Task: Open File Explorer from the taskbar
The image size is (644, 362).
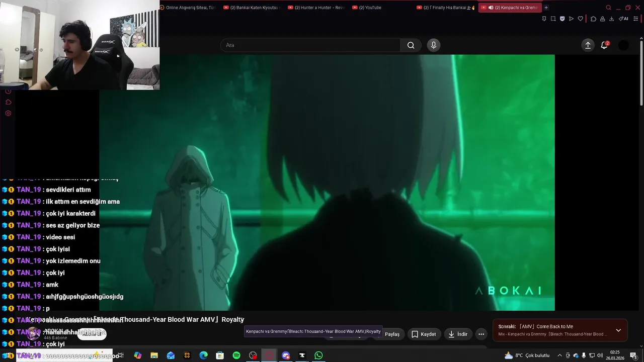Action: pos(154,355)
